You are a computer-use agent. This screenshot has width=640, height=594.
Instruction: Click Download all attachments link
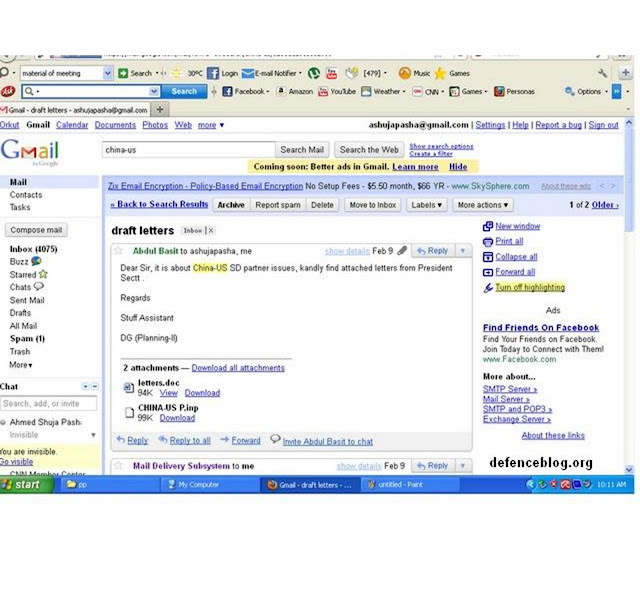pos(238,368)
